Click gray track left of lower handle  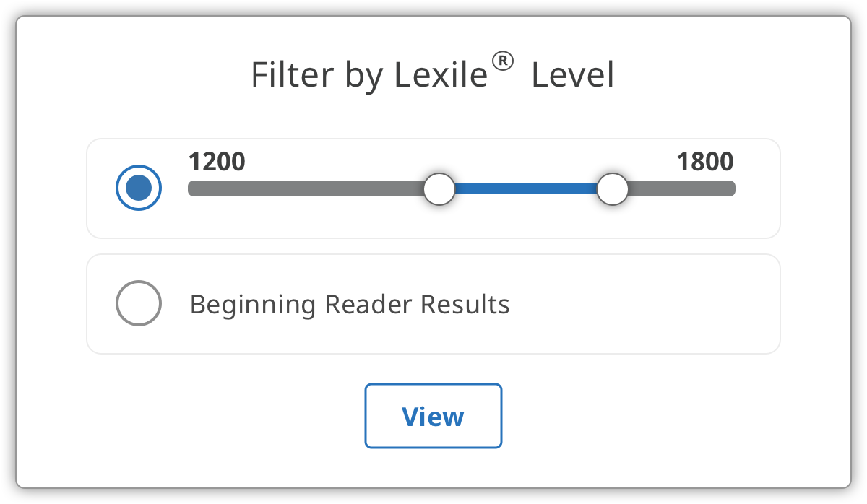point(305,188)
